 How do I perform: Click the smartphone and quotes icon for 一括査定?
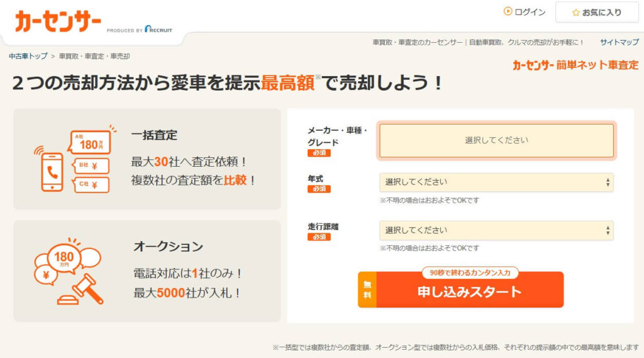tap(75, 159)
